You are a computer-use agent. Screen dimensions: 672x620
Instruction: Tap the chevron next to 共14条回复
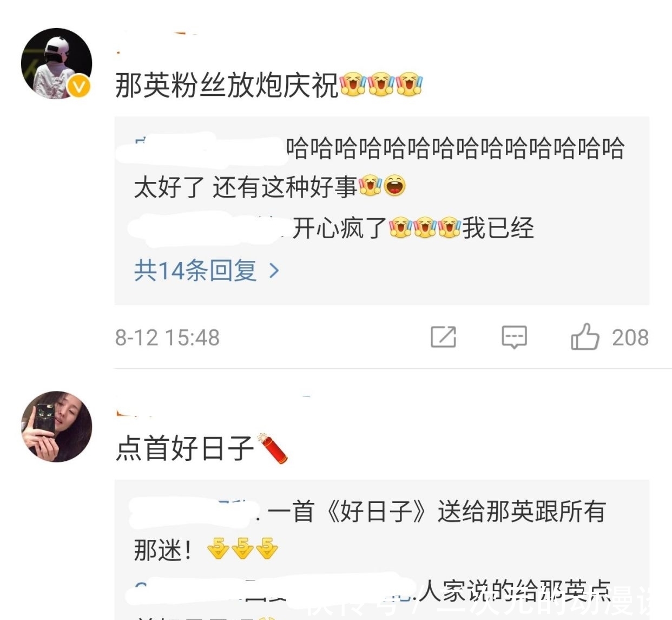click(x=274, y=270)
